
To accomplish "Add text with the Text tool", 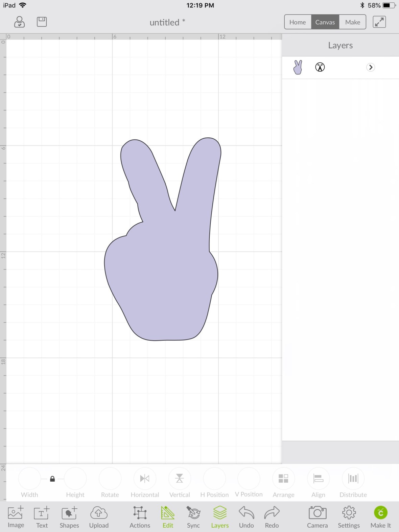I will pos(42,516).
